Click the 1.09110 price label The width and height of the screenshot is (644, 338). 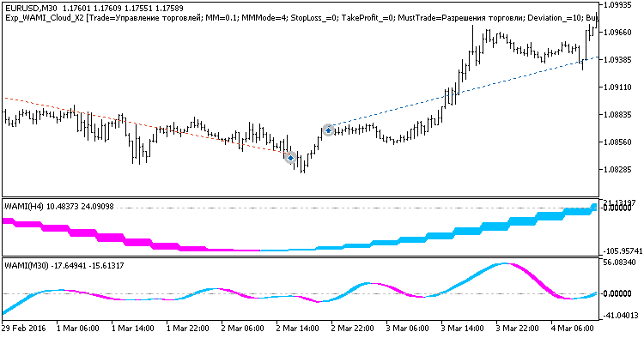(x=617, y=88)
